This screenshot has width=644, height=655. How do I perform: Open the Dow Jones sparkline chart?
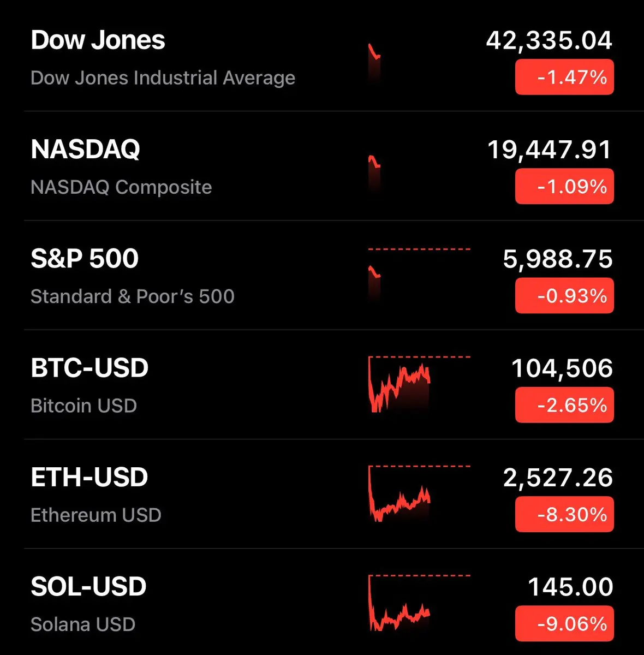(419, 57)
